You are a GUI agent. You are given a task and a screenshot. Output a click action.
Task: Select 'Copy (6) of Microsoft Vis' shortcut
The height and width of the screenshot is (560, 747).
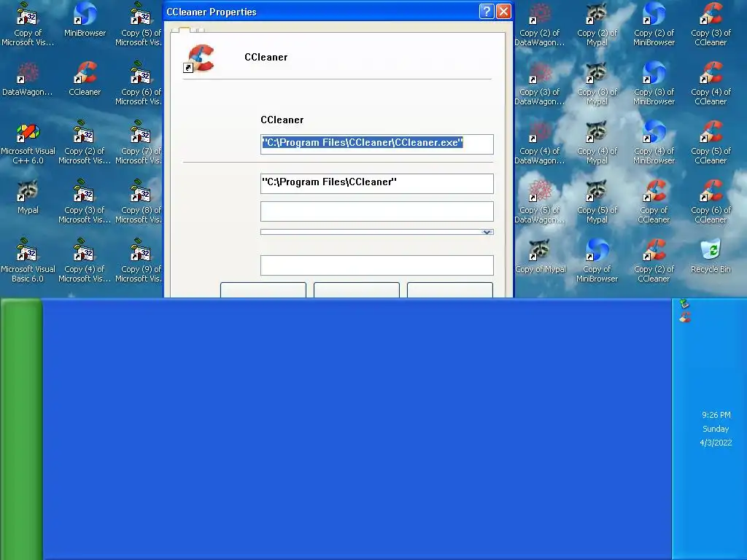(x=139, y=84)
